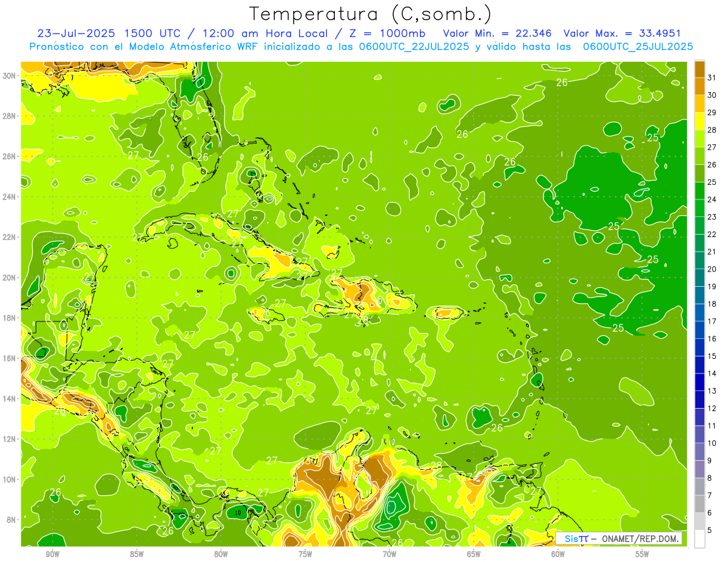Click the '90W' longitude axis label
This screenshot has height=562, width=728.
coord(52,554)
